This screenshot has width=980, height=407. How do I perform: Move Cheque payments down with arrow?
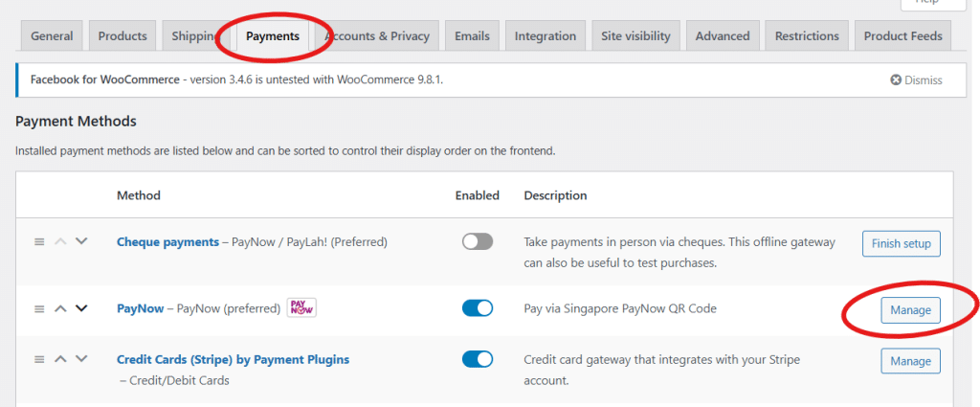tap(81, 242)
